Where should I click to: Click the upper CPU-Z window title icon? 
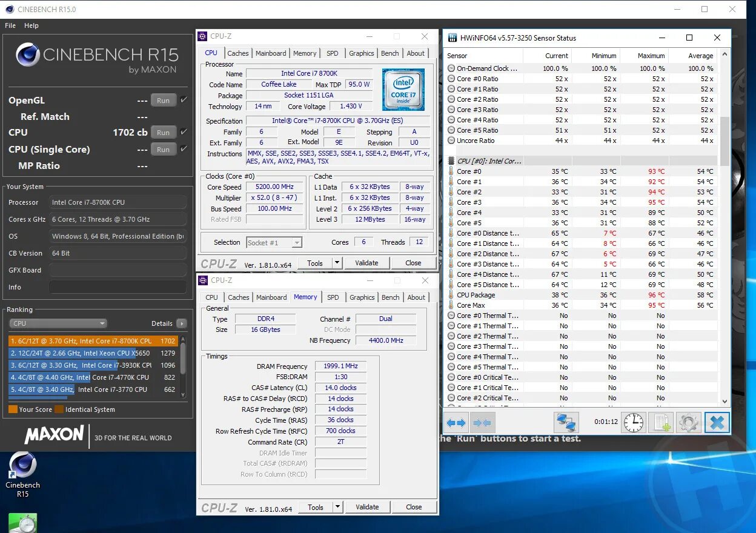203,36
